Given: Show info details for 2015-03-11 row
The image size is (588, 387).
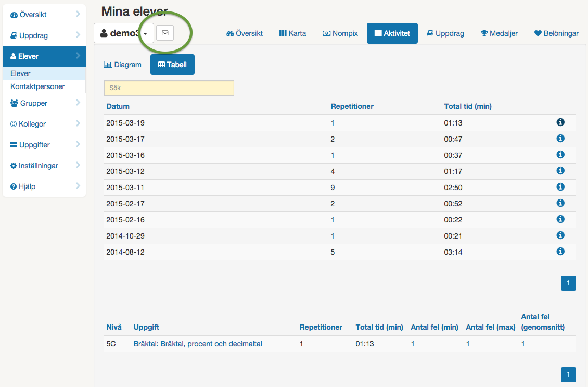Looking at the screenshot, I should click(560, 187).
